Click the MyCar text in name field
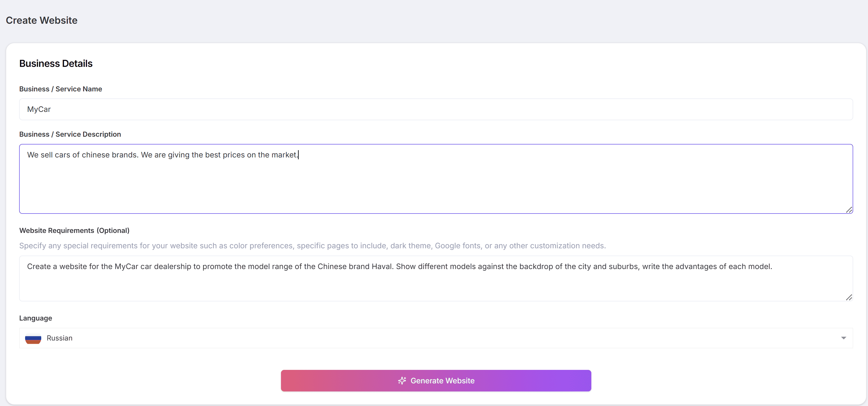 coord(39,109)
